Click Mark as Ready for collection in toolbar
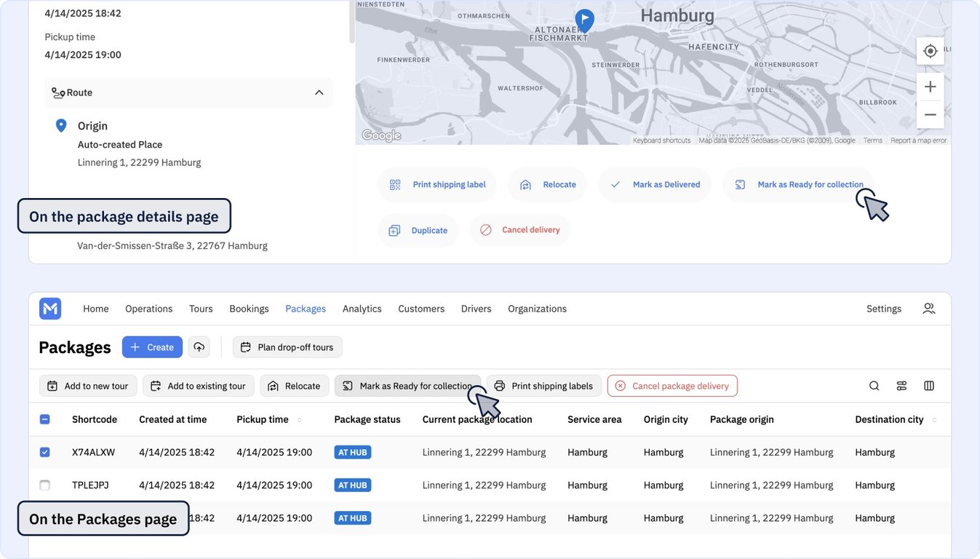The height and width of the screenshot is (559, 980). click(x=407, y=386)
